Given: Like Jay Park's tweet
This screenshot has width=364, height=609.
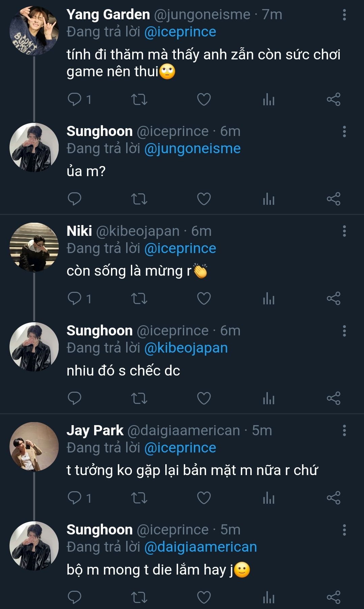Looking at the screenshot, I should click(x=204, y=498).
